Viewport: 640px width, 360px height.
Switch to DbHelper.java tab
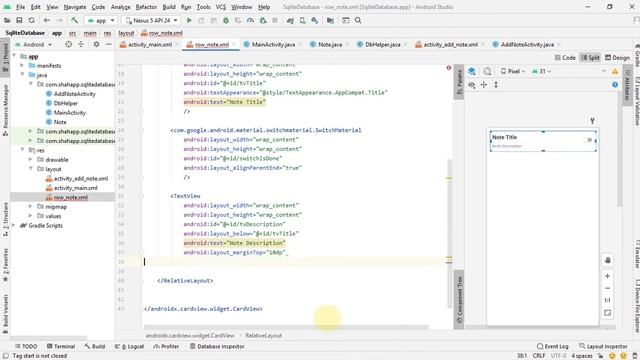coord(382,44)
